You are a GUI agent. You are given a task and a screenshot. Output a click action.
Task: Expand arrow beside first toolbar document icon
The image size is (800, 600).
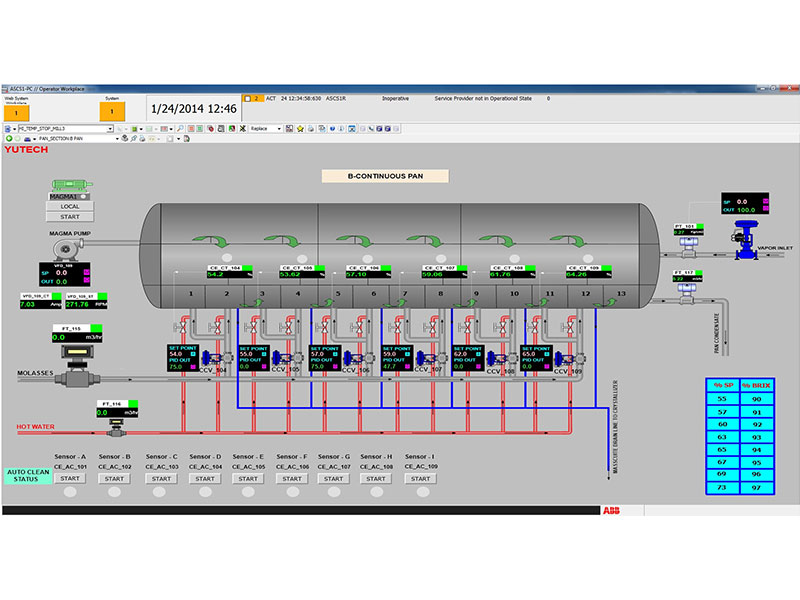[x=14, y=129]
